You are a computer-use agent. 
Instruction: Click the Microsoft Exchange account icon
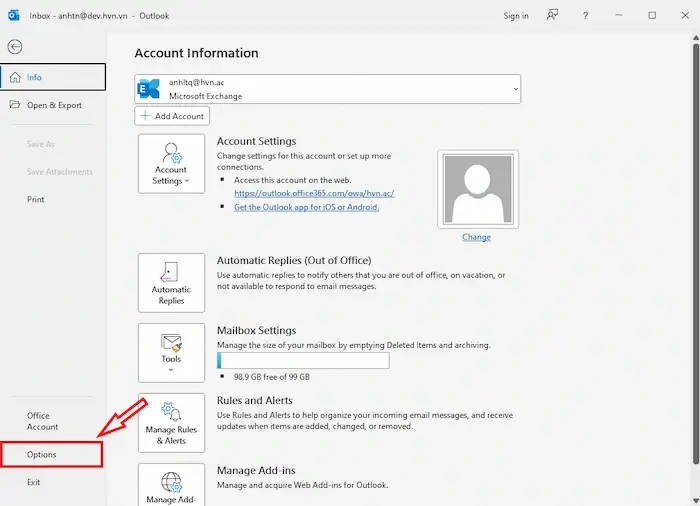149,88
